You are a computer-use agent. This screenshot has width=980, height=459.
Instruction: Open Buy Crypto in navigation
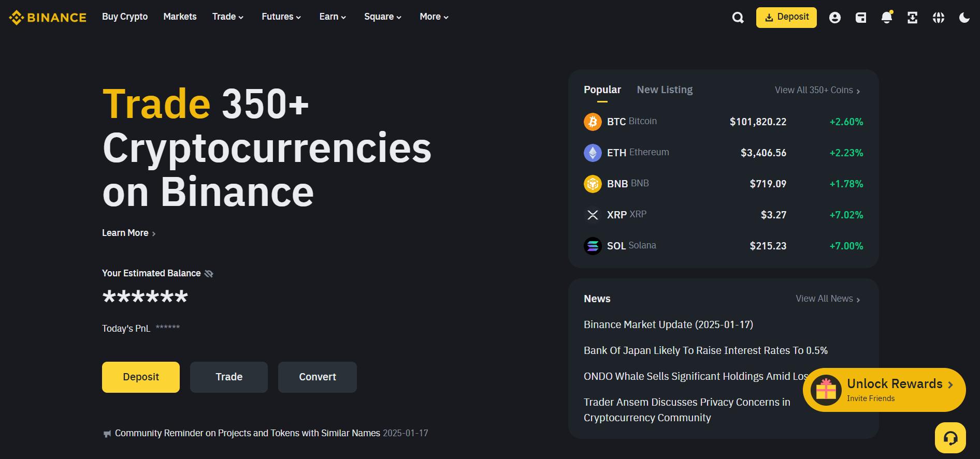pyautogui.click(x=125, y=17)
